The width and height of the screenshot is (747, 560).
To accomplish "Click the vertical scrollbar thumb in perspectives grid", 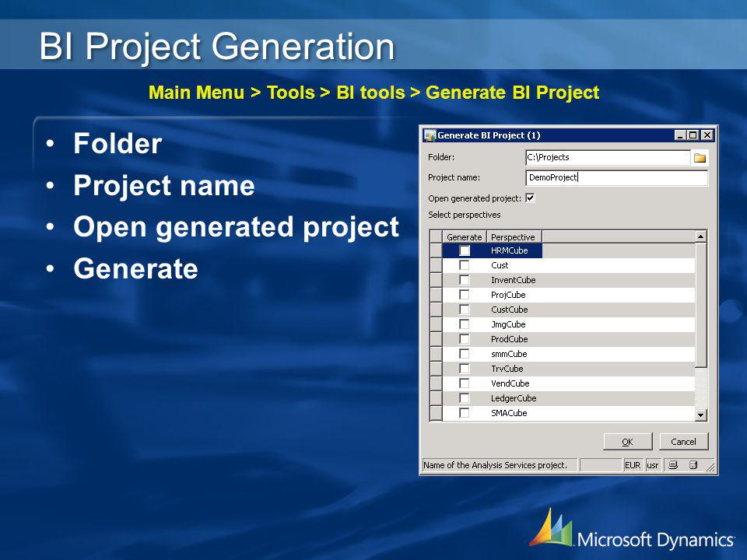I will (x=700, y=305).
